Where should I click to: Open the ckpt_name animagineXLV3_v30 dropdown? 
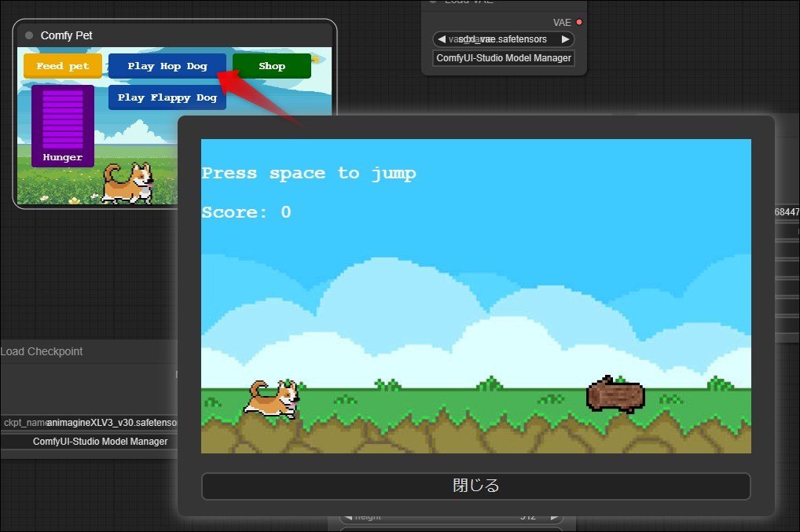(90, 423)
